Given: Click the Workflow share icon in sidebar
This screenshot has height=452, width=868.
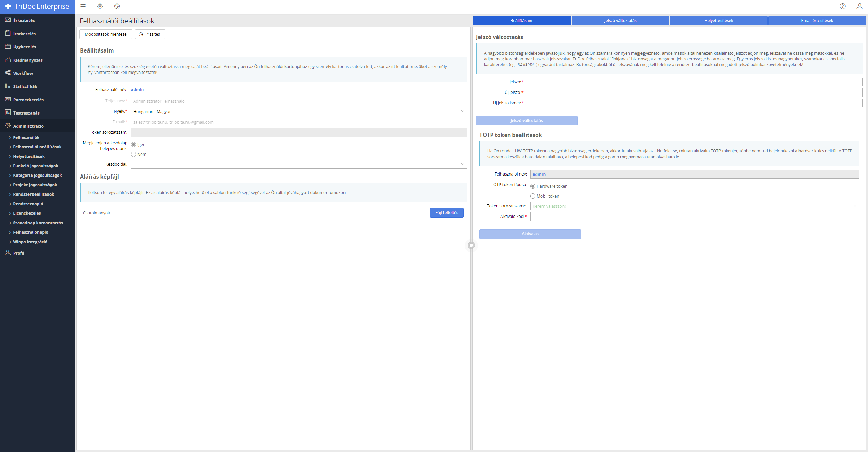Looking at the screenshot, I should tap(8, 73).
